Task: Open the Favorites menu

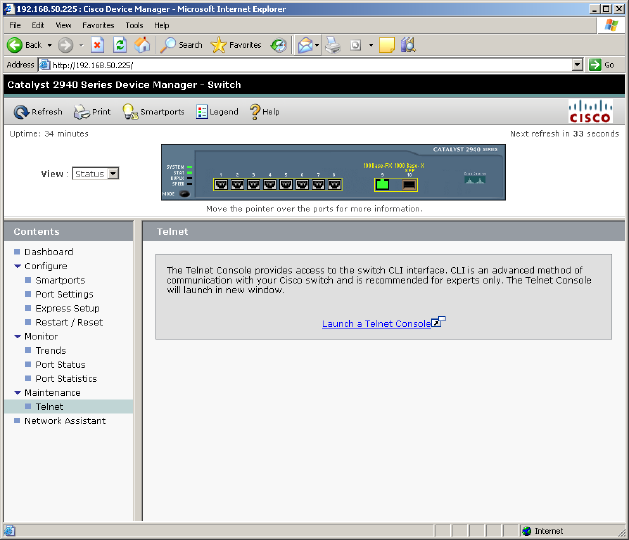Action: [98, 25]
